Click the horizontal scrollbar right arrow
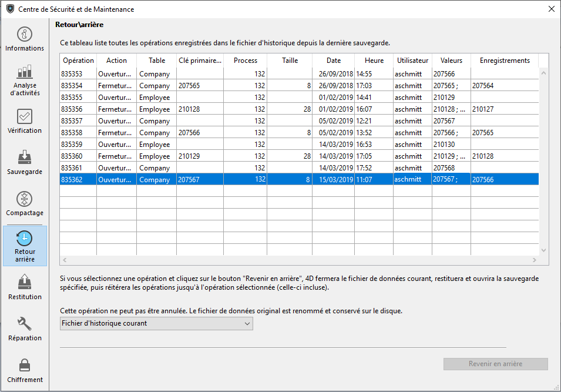The width and height of the screenshot is (561, 392). coord(535,260)
